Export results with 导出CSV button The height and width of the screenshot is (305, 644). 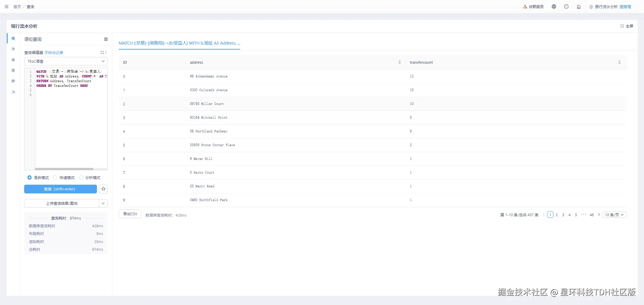(x=130, y=214)
